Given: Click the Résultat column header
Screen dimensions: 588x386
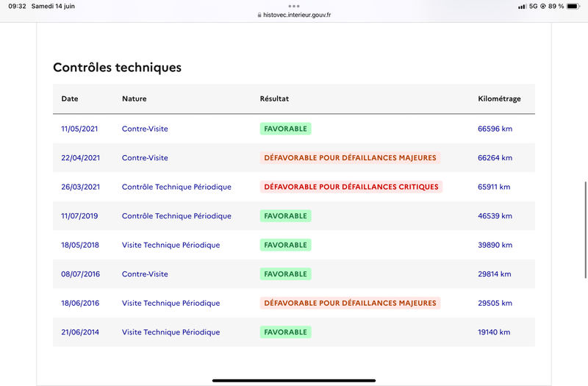Looking at the screenshot, I should pyautogui.click(x=274, y=99).
